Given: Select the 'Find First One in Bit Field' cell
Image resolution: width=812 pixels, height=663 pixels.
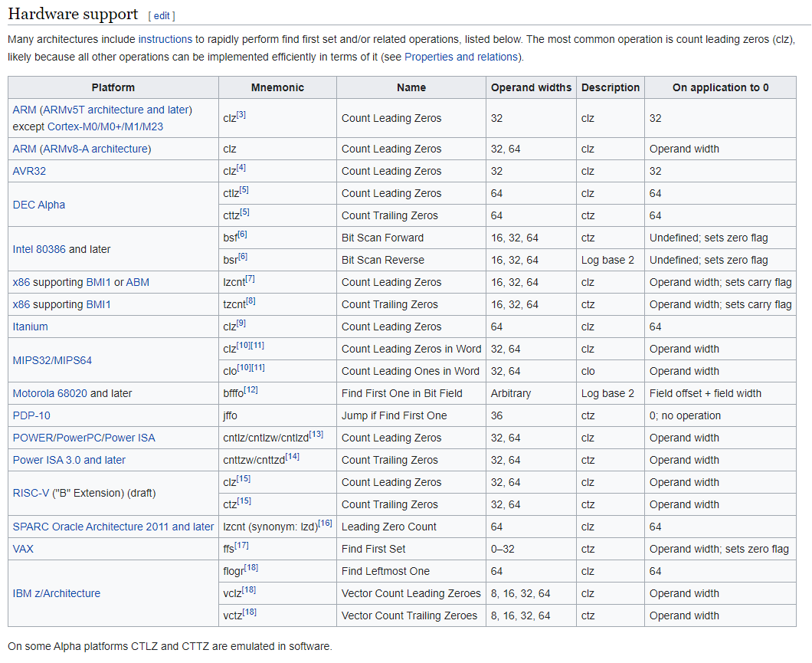Looking at the screenshot, I should pyautogui.click(x=411, y=394).
